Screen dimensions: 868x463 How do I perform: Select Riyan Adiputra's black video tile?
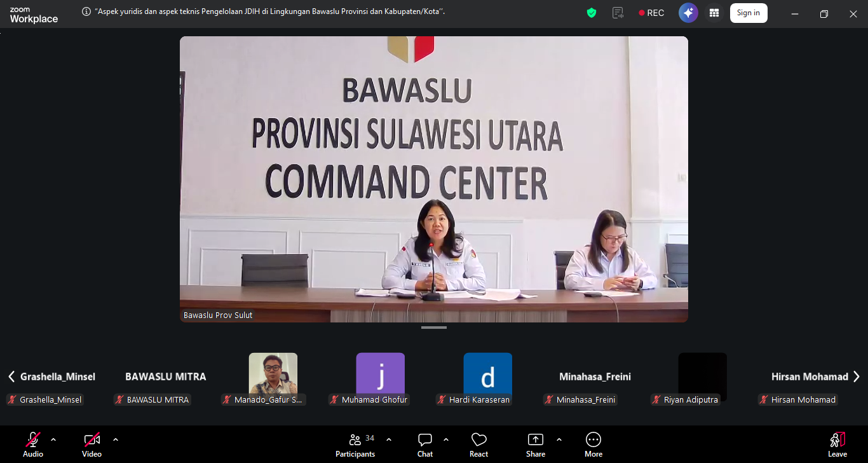703,377
